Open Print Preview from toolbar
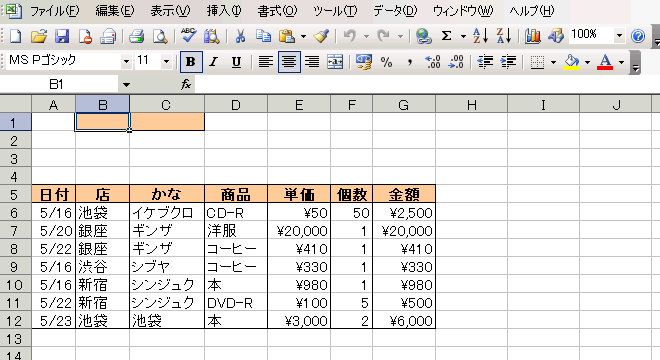Screen dimensions: 660x360 coord(160,37)
